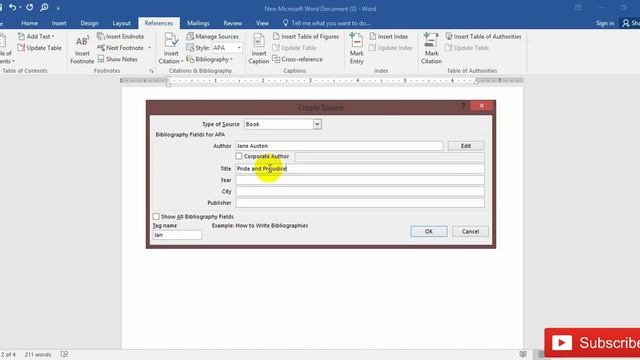Click Add Text in Table of Contents group

click(x=36, y=36)
